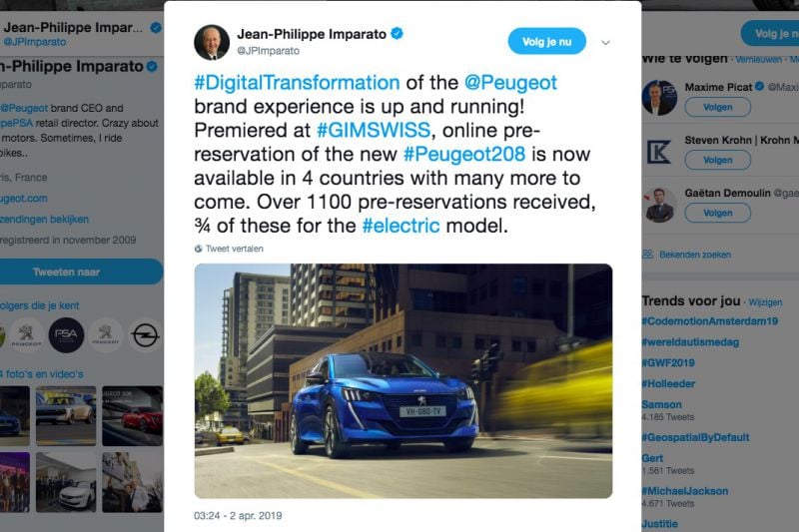Follow Gaëtan Demoulin with Volgen button
Viewport: 799px width, 532px height.
[717, 213]
